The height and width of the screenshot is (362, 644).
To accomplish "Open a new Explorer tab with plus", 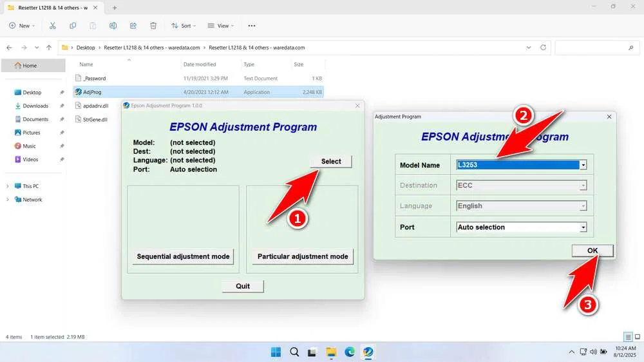I will (115, 8).
